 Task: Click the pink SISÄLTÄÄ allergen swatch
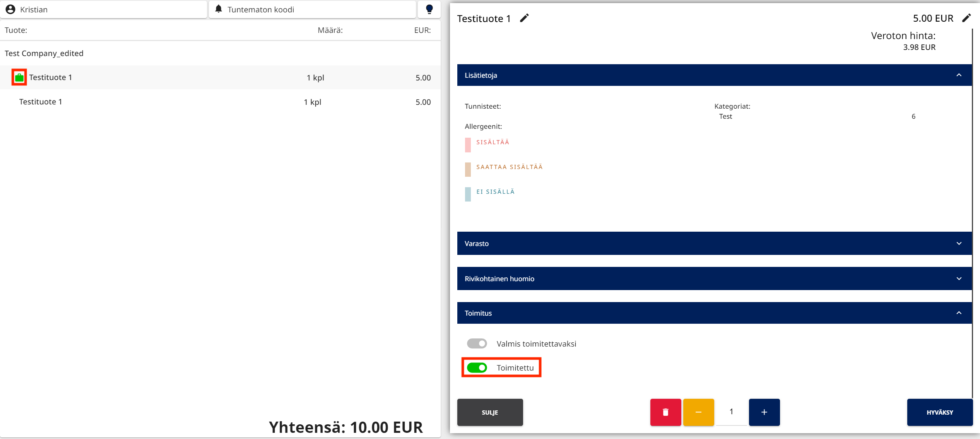tap(468, 145)
